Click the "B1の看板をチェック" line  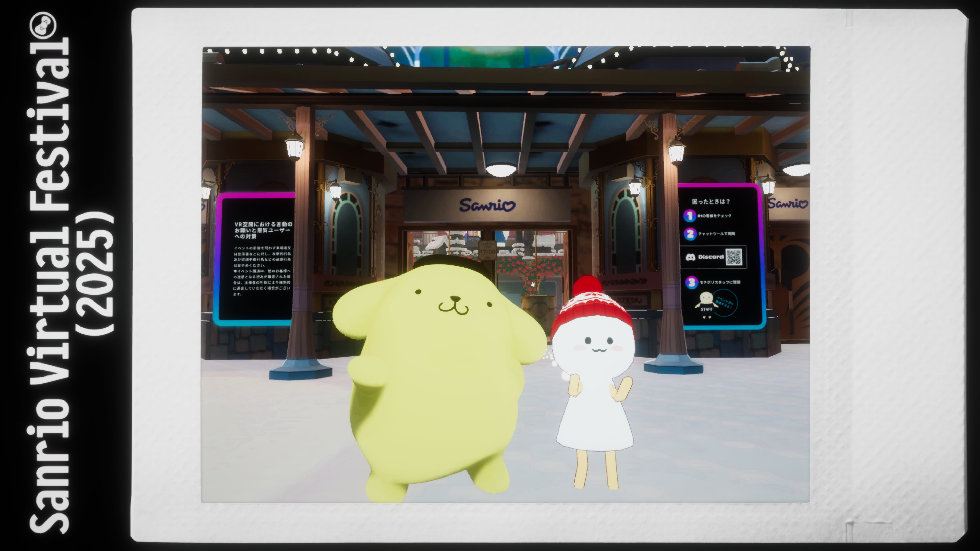coord(715,216)
